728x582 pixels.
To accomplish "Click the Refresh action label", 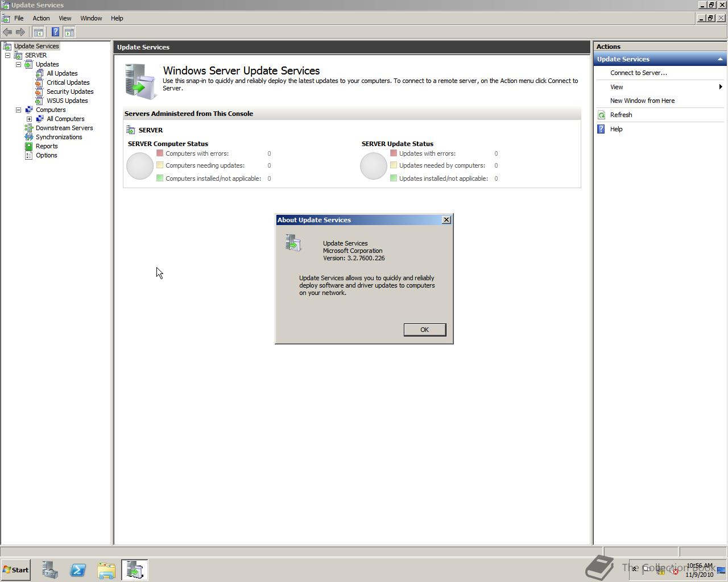I will tap(621, 115).
